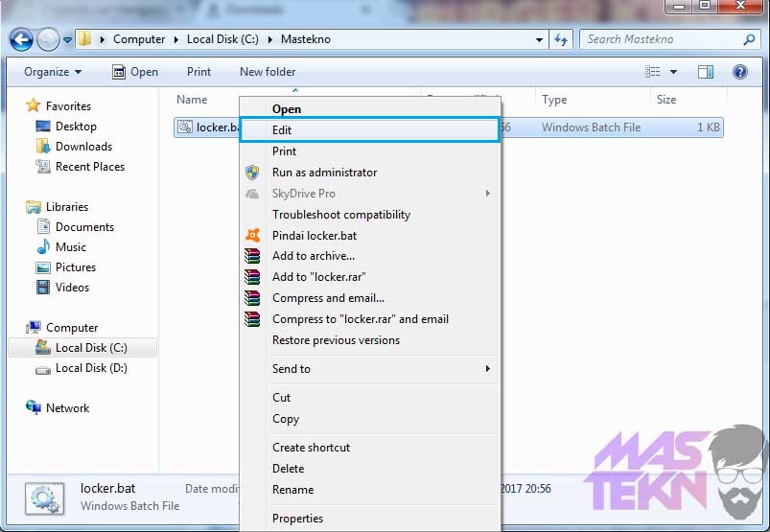Expand the arrow after Local Disk (C:) breadcrumb
The width and height of the screenshot is (770, 532).
pos(269,39)
